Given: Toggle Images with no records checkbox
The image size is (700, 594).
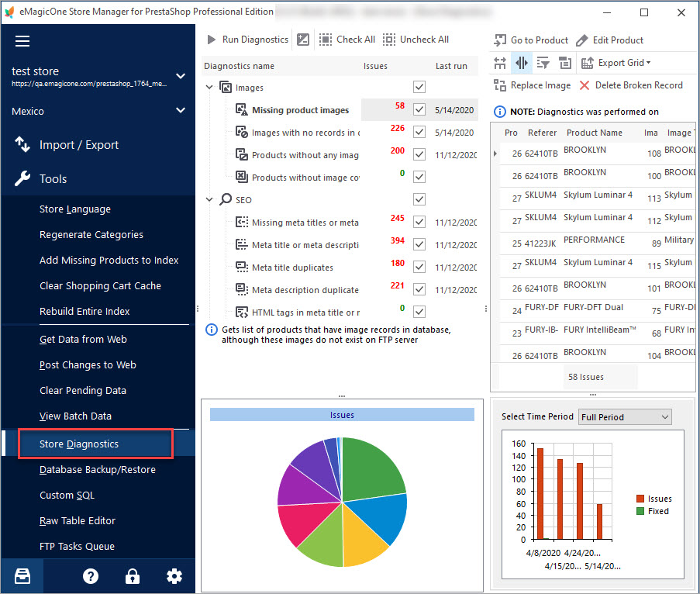Looking at the screenshot, I should [x=419, y=132].
